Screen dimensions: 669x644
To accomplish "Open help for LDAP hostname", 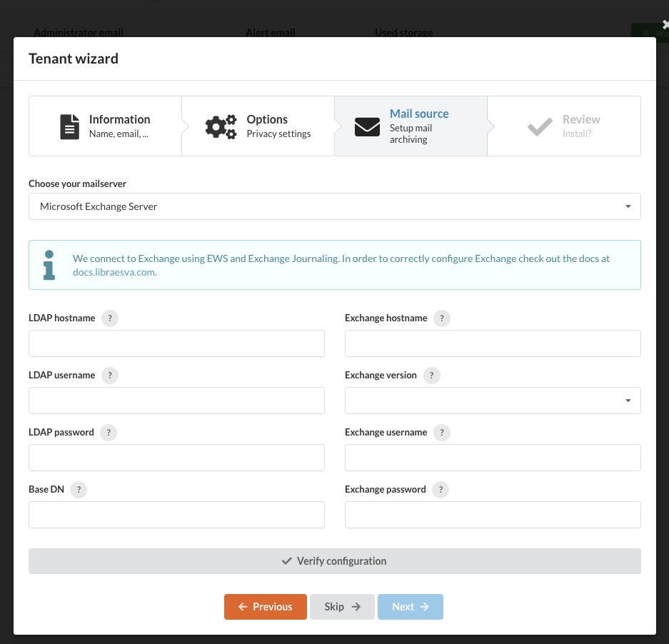I will point(110,318).
